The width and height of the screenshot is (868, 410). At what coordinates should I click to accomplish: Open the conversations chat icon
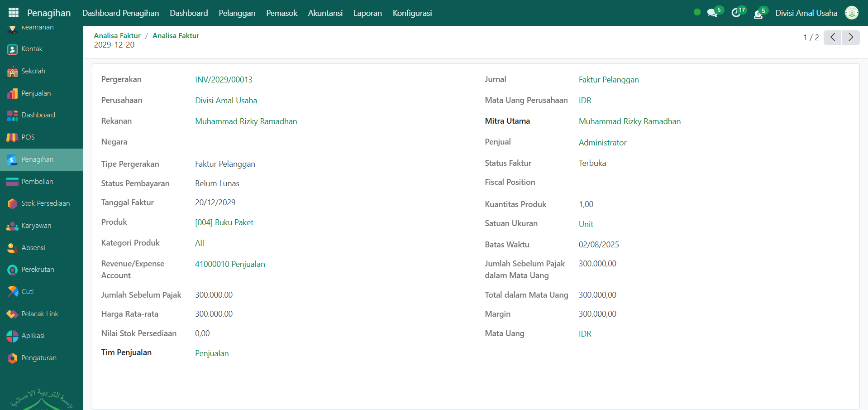(712, 13)
